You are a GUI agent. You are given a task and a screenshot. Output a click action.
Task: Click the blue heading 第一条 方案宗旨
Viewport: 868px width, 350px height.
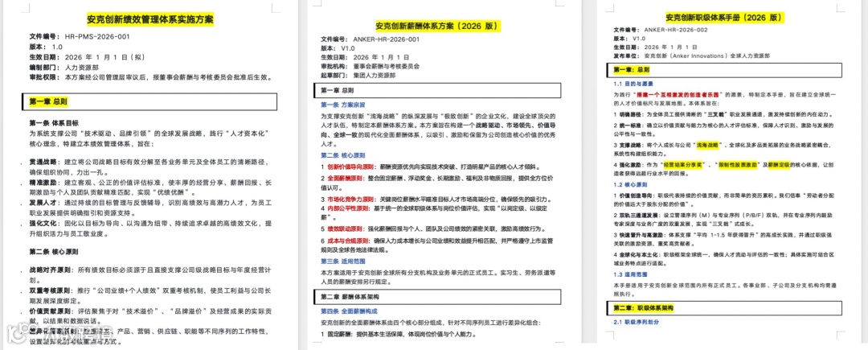point(343,105)
